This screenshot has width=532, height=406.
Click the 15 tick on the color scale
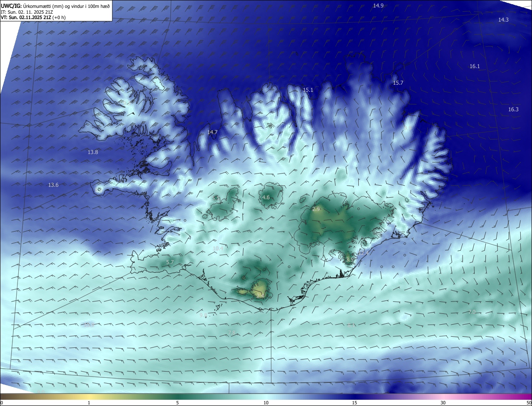(x=355, y=403)
